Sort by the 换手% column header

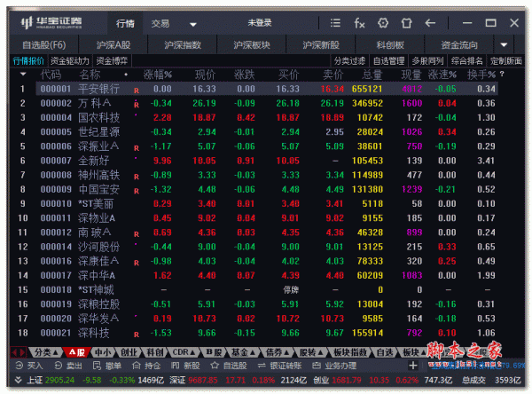(481, 74)
